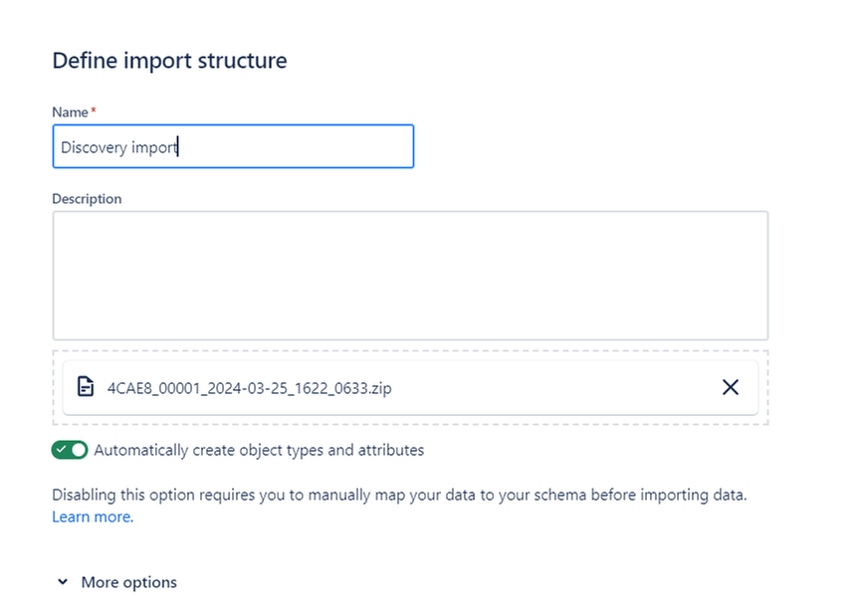Focus the Name input containing 'Discovery import'

point(233,146)
